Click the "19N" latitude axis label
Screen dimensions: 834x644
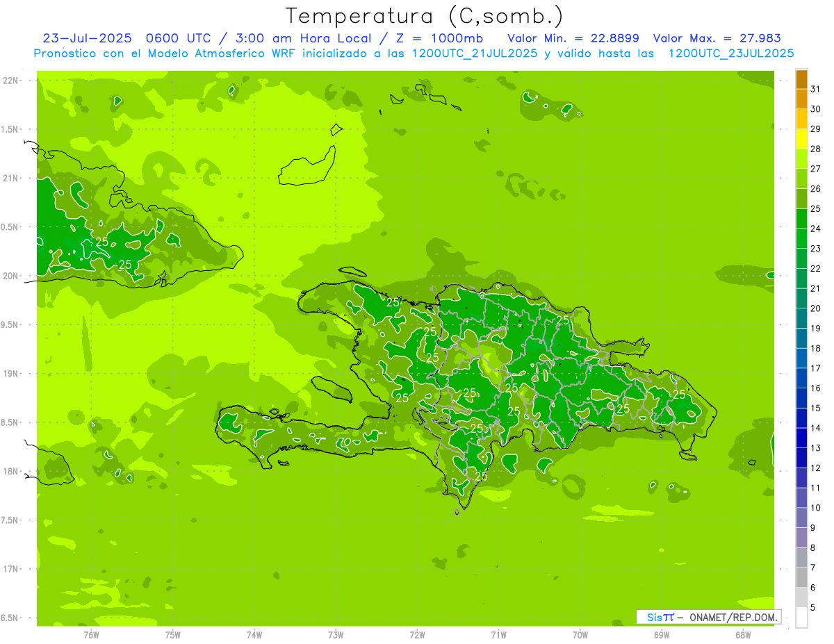pyautogui.click(x=10, y=373)
